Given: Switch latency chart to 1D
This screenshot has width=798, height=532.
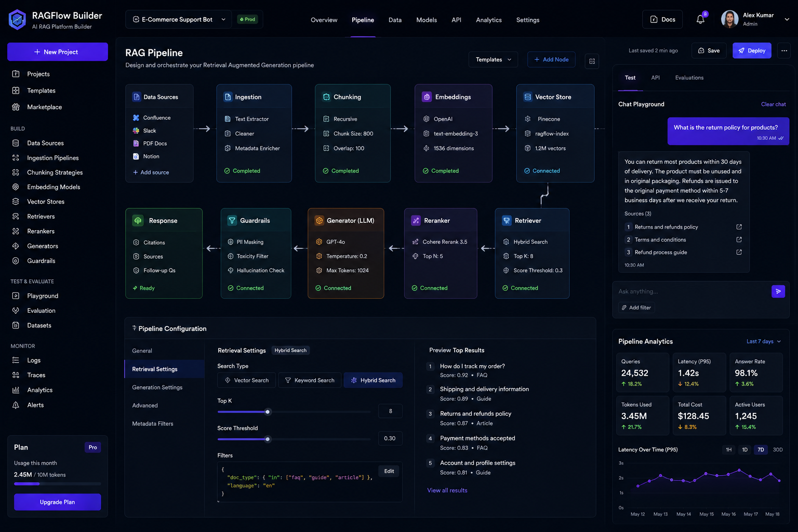Looking at the screenshot, I should [744, 450].
